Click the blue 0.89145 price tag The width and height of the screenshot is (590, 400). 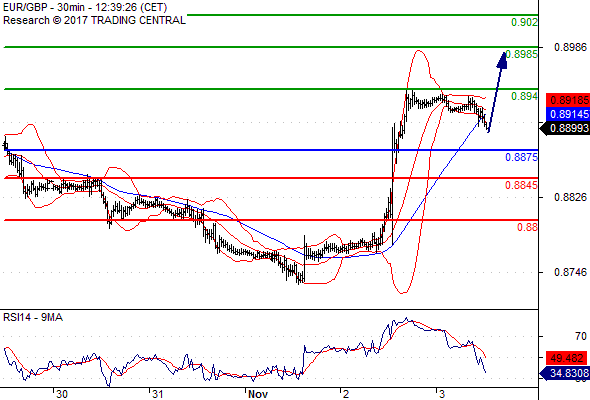pos(567,114)
